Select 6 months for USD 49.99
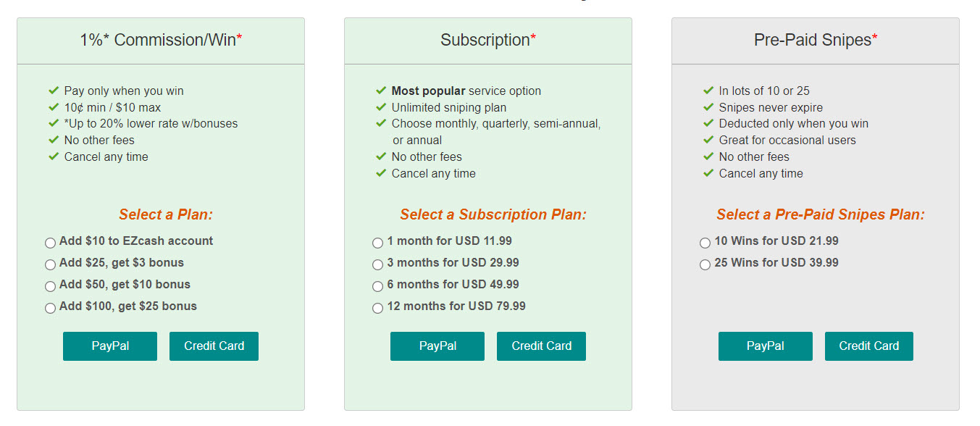This screenshot has width=980, height=426. pos(377,286)
